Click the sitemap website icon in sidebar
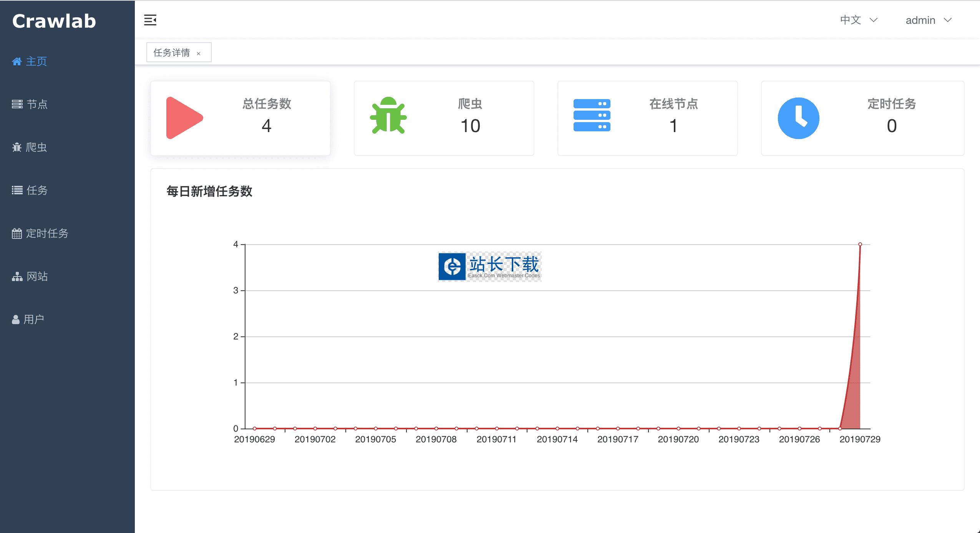The height and width of the screenshot is (533, 980). 17,276
